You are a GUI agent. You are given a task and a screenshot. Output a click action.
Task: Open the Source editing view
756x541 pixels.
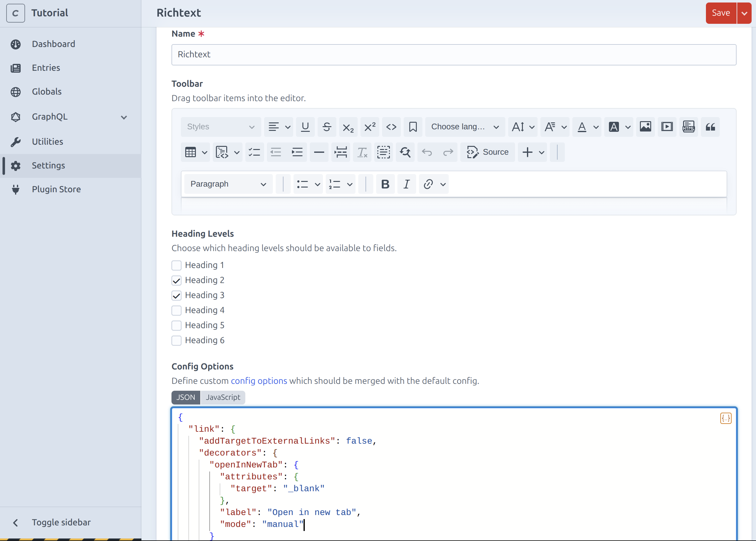[x=488, y=152]
